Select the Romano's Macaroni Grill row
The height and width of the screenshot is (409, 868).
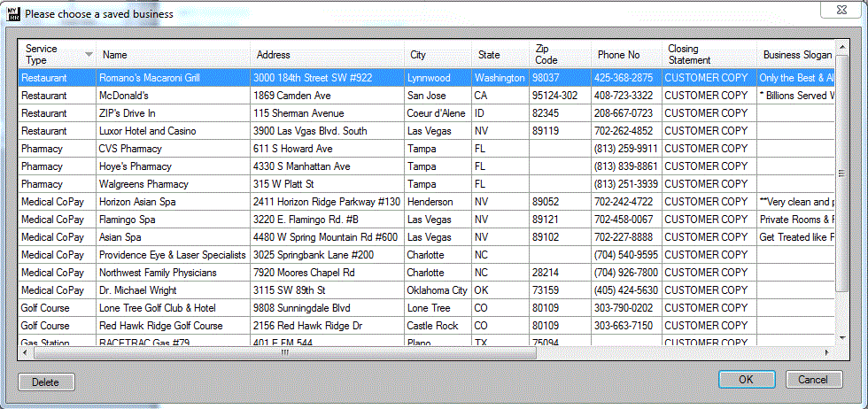pos(426,78)
